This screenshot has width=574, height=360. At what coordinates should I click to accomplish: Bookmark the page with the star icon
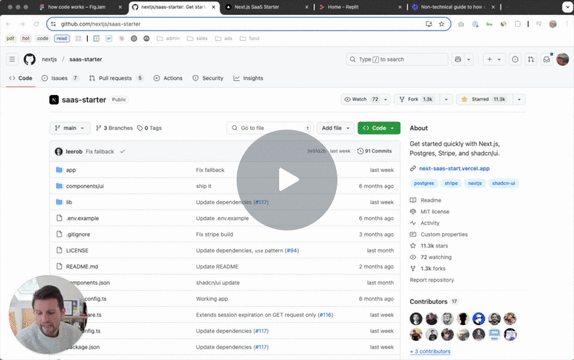point(441,24)
